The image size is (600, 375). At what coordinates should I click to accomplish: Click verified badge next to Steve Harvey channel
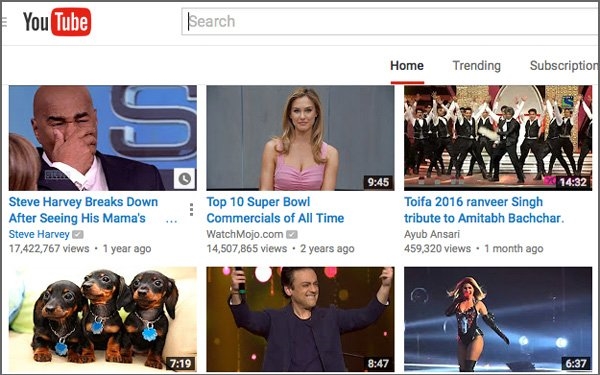tap(78, 234)
